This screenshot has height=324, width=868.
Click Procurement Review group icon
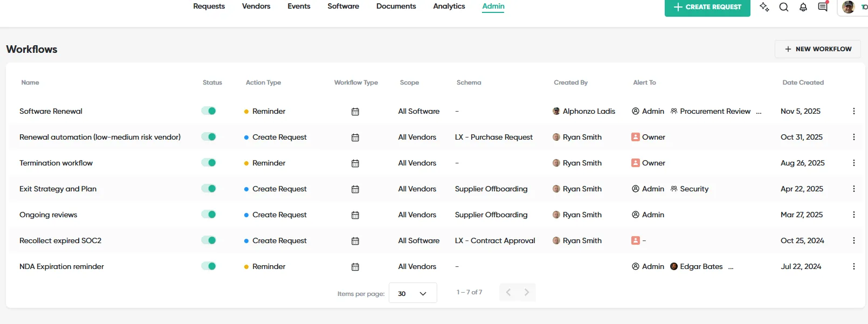point(674,111)
